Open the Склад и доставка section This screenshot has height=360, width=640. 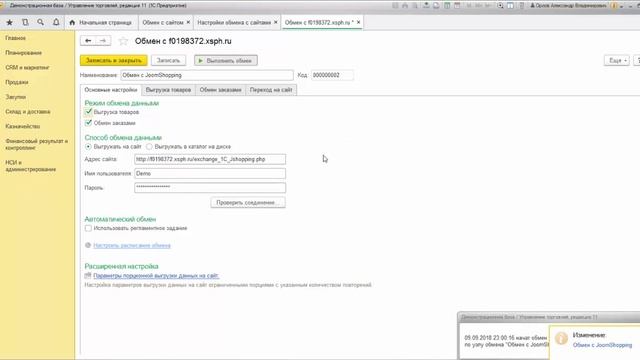[x=28, y=111]
